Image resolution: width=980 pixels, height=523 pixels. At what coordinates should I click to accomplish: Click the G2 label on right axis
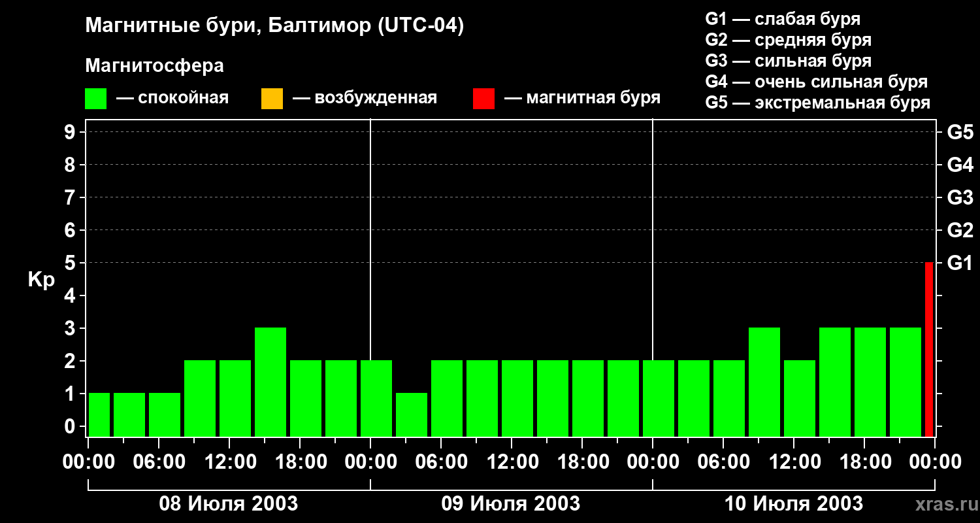960,230
